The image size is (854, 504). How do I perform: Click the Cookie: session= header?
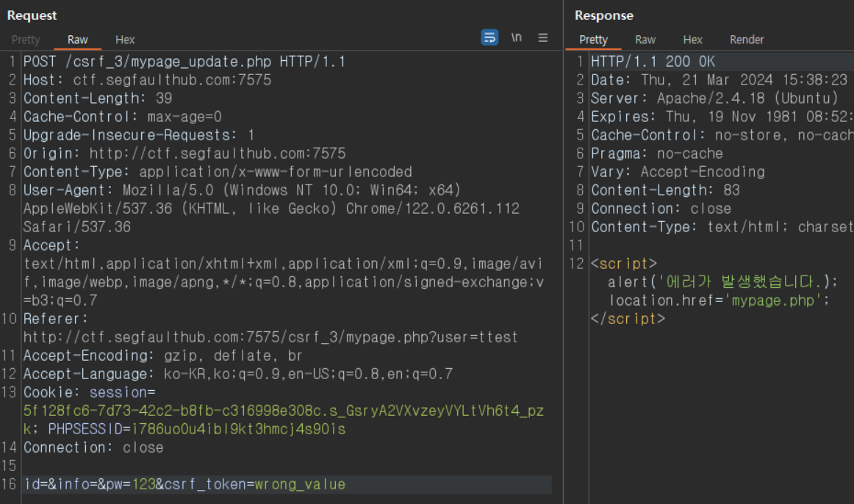point(90,392)
